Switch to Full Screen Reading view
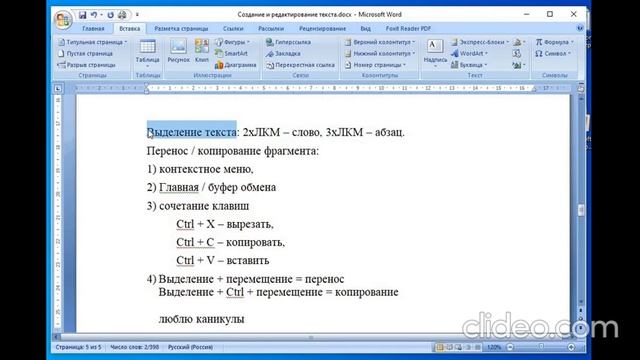 point(449,347)
